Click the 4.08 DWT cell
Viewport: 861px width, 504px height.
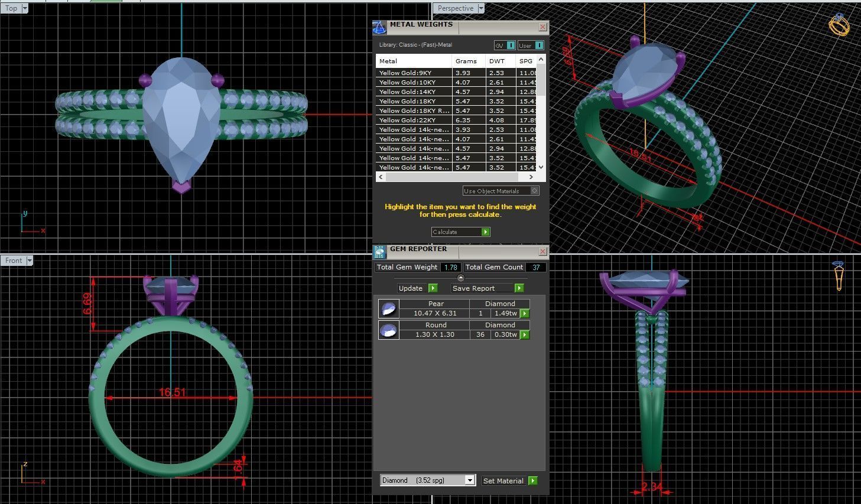(x=501, y=121)
